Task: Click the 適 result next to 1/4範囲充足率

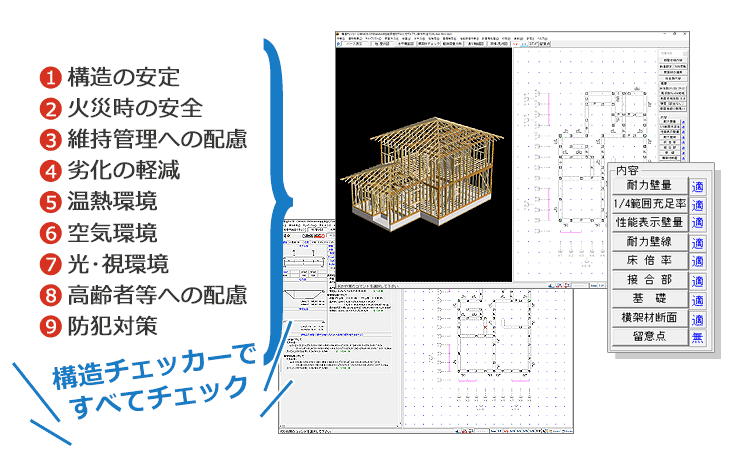Action: pos(697,205)
